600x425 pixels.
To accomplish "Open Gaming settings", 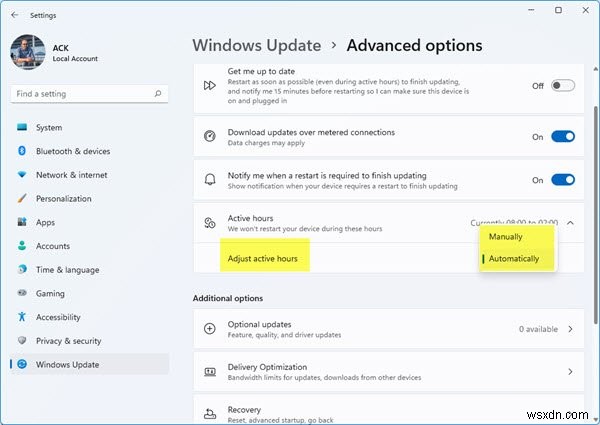I will [x=89, y=293].
